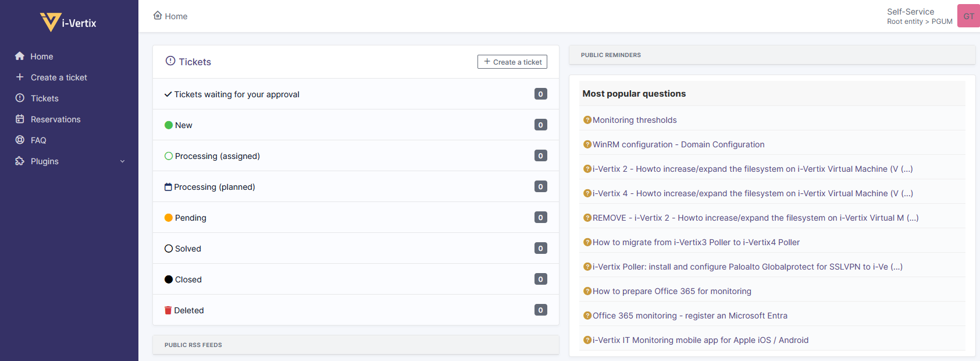Click the checkmark icon for tickets awaiting approval
The width and height of the screenshot is (980, 361).
[x=168, y=94]
